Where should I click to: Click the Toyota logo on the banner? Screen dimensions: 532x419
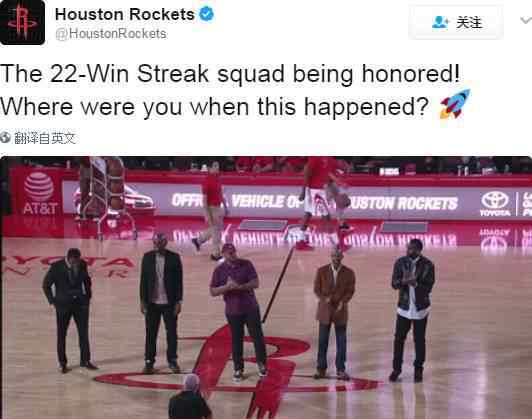[495, 204]
